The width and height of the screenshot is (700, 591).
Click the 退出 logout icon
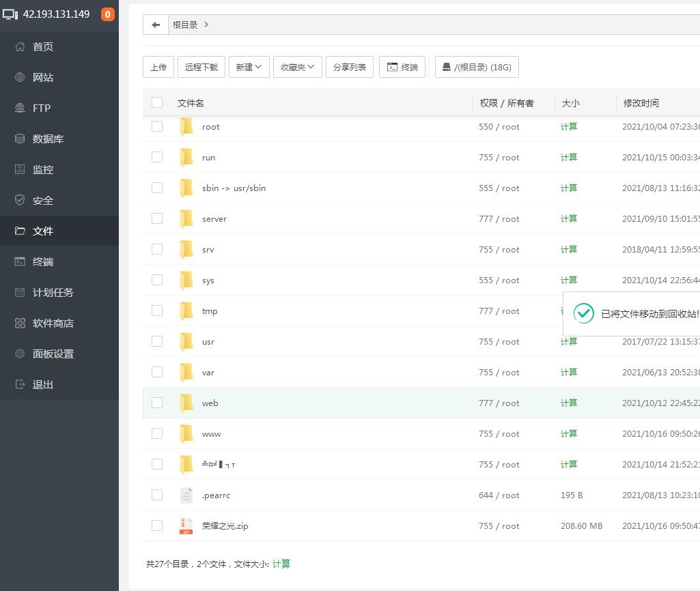[x=20, y=384]
